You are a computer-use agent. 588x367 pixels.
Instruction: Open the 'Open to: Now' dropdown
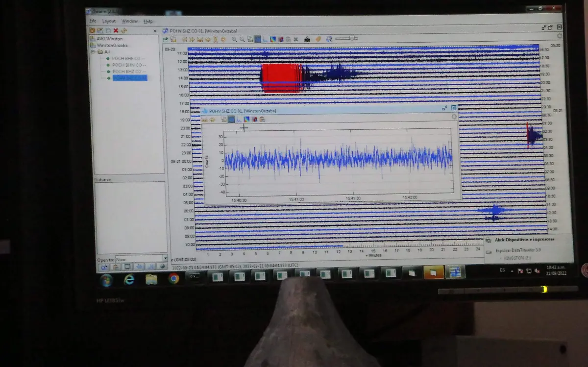[x=165, y=259]
